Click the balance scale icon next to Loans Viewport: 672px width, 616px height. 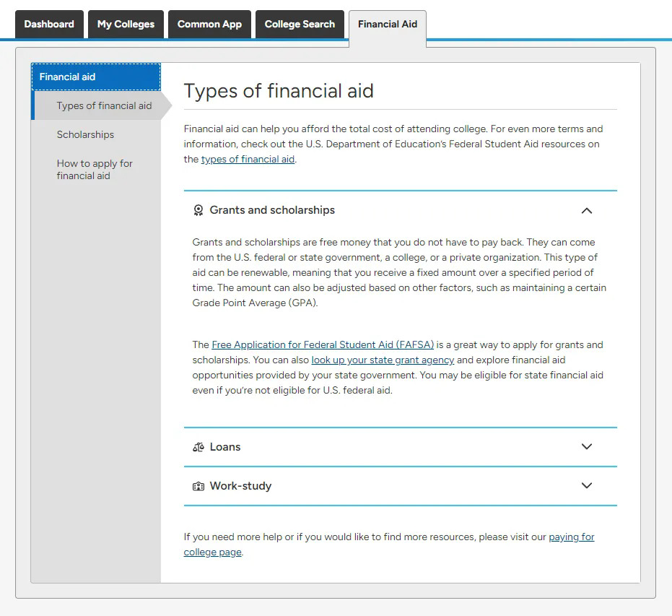click(198, 447)
